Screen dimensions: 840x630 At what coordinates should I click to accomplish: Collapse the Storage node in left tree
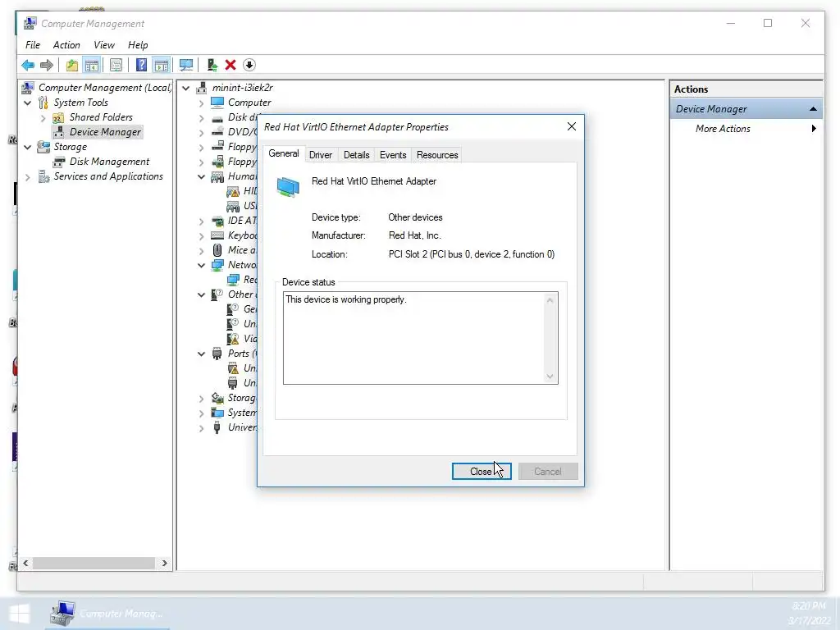(x=27, y=148)
